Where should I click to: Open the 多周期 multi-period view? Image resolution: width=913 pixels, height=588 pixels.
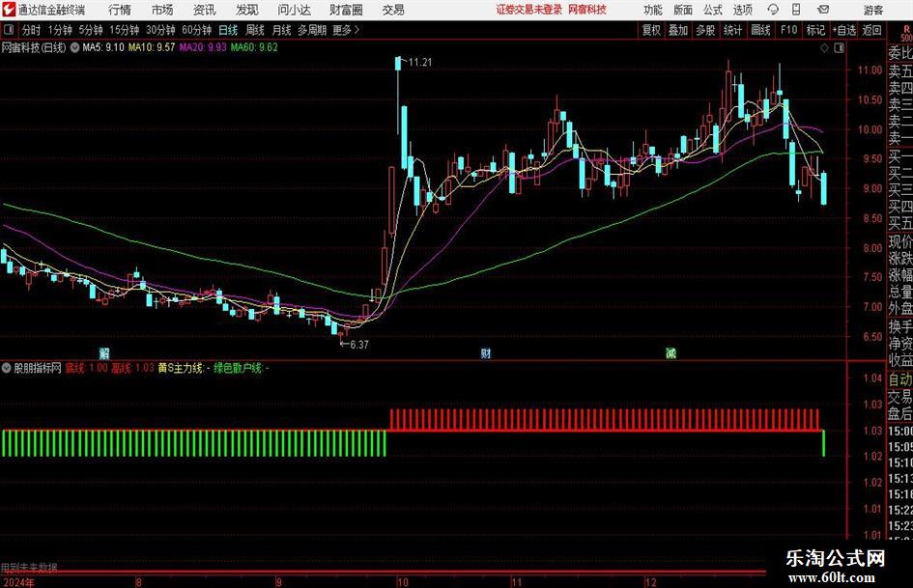pos(312,30)
